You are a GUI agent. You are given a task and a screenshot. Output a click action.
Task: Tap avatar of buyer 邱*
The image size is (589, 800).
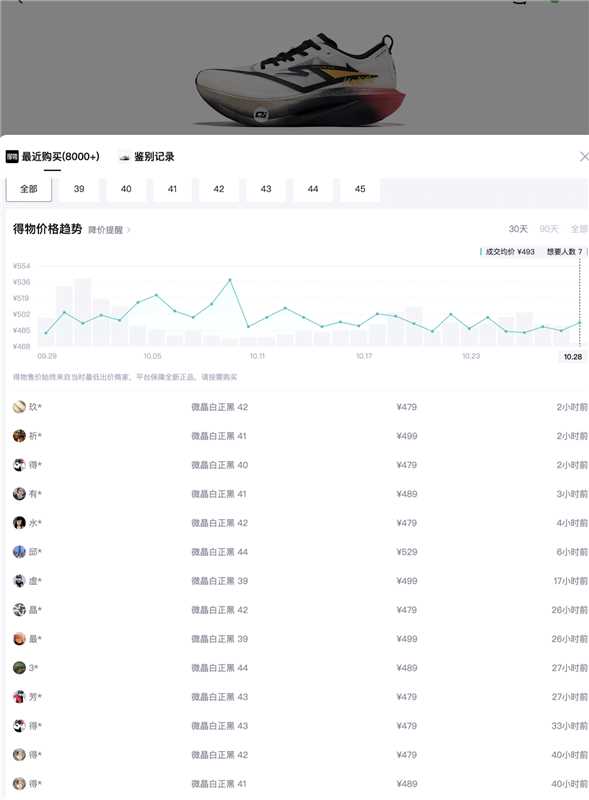19,552
